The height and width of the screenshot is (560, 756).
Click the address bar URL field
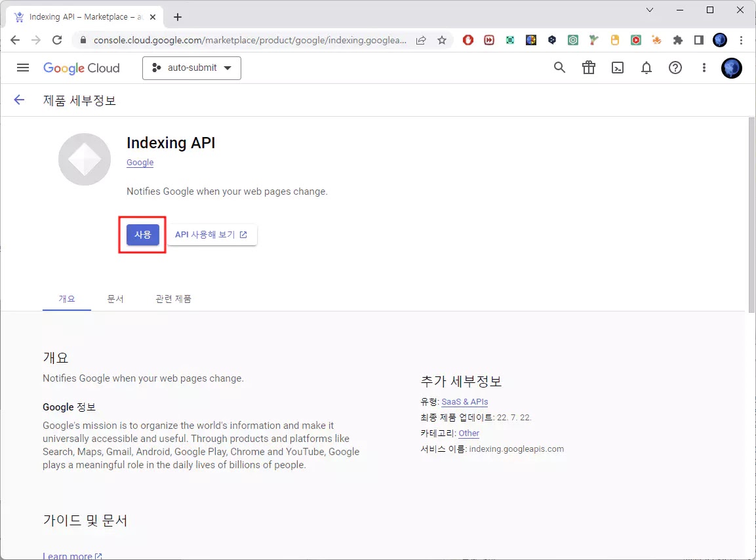coord(250,40)
